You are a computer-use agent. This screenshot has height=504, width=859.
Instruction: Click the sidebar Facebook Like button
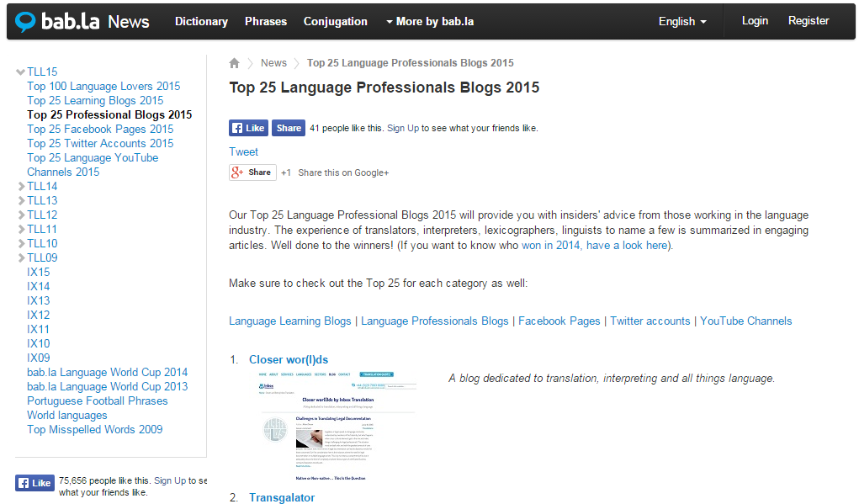pos(34,483)
